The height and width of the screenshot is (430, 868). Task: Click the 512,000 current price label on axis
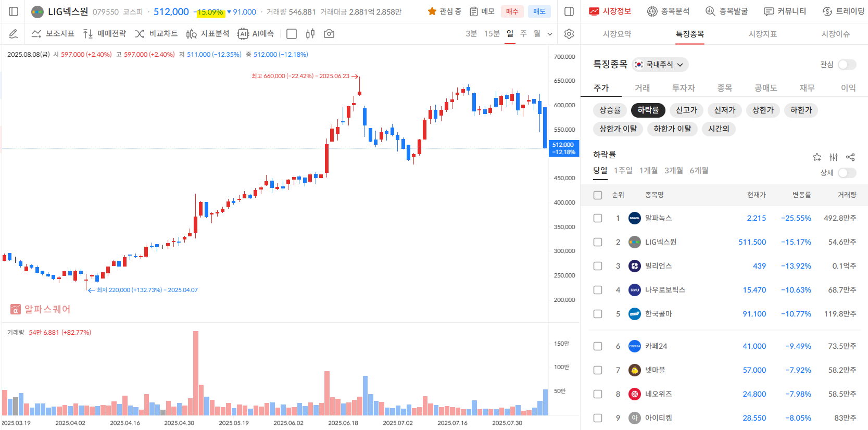[x=563, y=148]
